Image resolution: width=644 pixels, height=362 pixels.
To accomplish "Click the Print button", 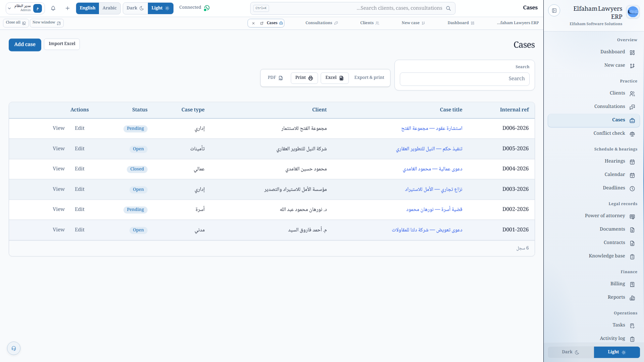I will click(x=304, y=78).
